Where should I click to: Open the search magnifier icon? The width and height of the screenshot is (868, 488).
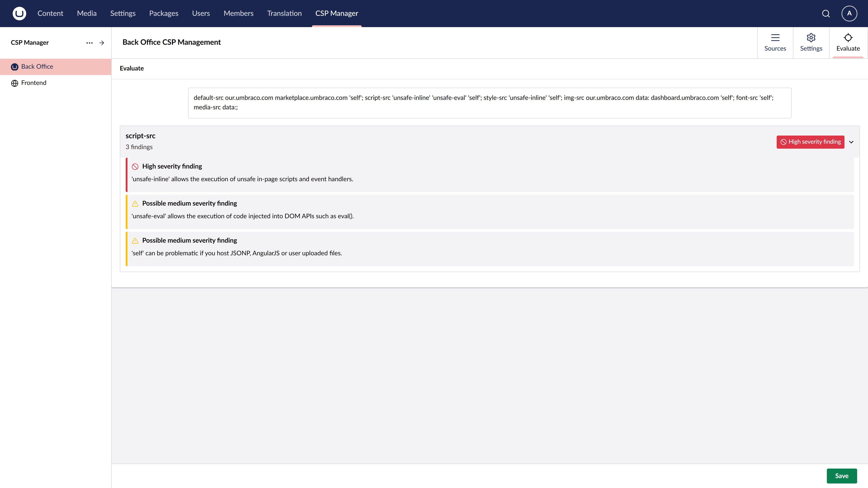[x=826, y=14]
